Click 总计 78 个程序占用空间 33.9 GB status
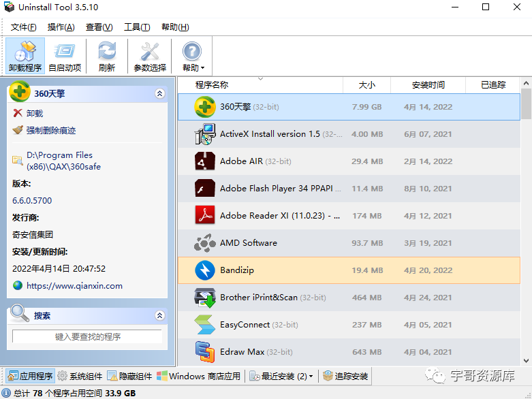The image size is (532, 399). point(75,393)
